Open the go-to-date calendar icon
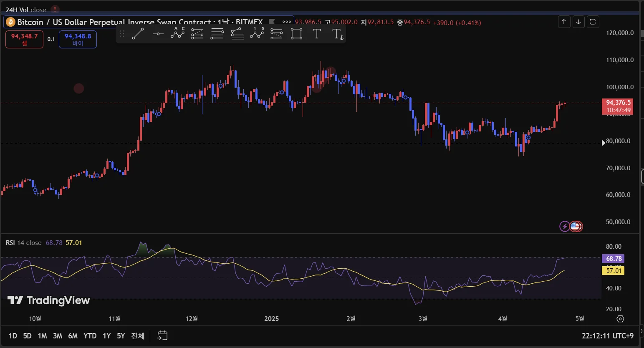 point(162,335)
